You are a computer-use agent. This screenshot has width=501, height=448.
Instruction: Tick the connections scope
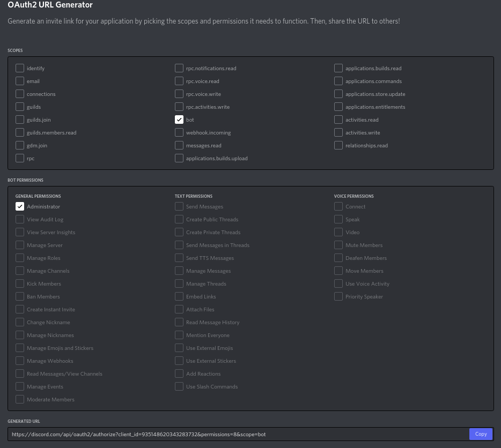click(20, 94)
